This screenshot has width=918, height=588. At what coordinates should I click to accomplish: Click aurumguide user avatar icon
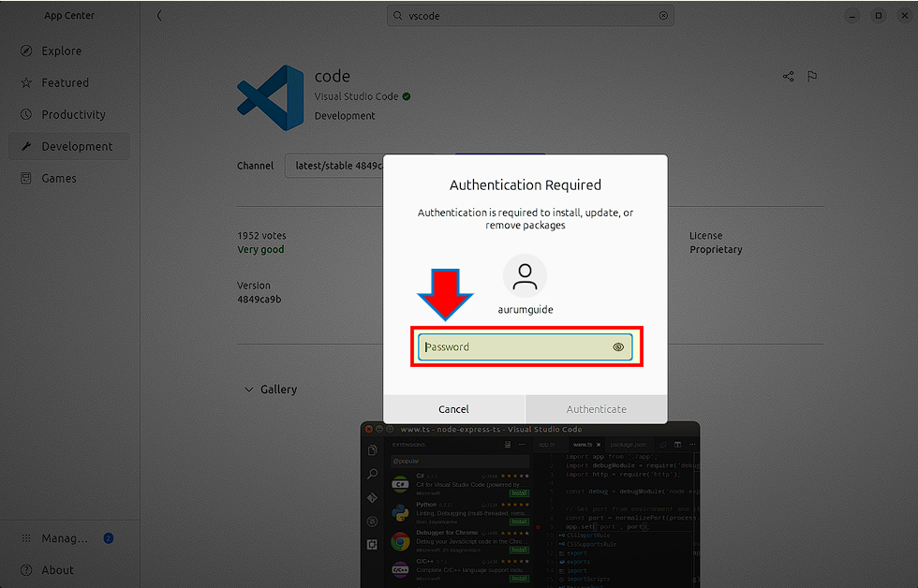tap(526, 276)
